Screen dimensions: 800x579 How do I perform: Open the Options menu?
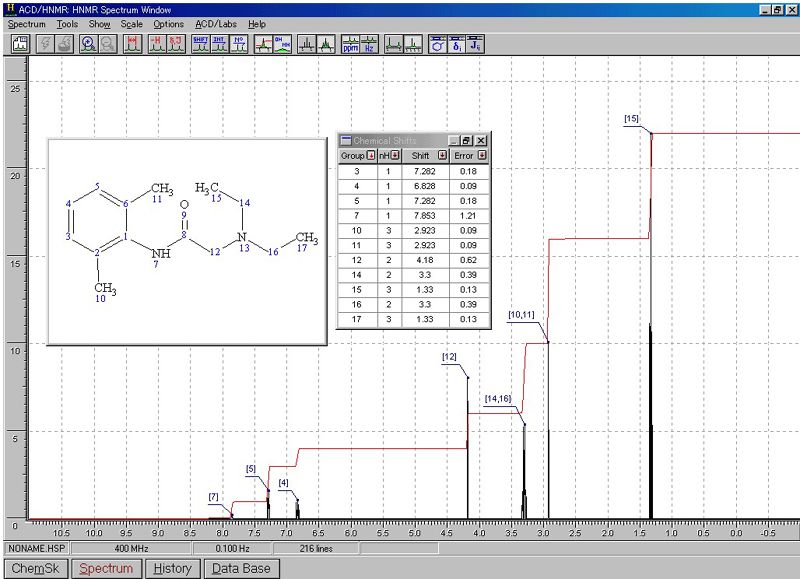tap(168, 24)
